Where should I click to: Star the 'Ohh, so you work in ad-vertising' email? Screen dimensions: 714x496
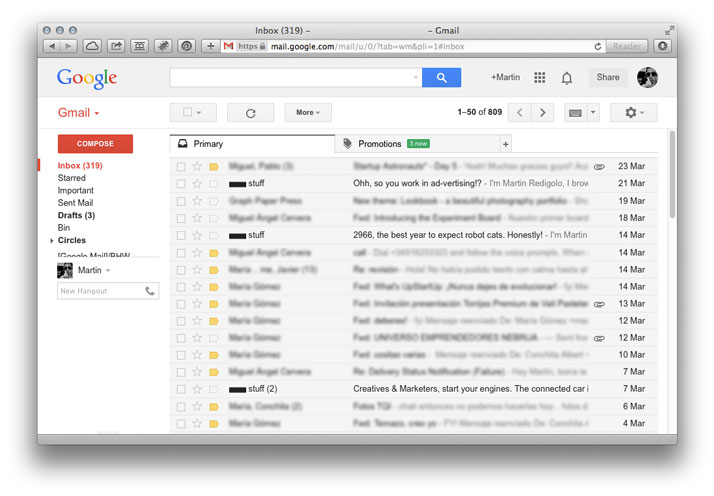click(x=197, y=184)
